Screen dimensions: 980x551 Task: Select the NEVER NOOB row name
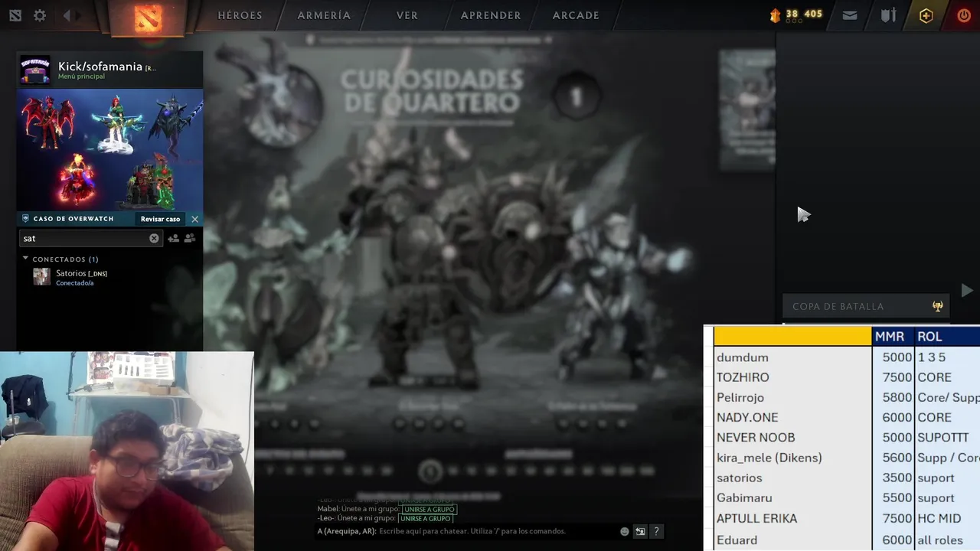756,437
